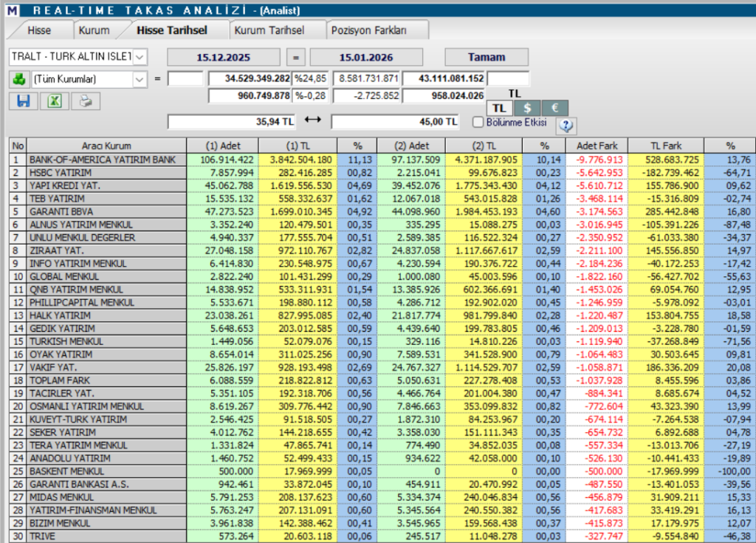Pick start date 15.12.2025
This screenshot has width=756, height=543.
point(224,57)
